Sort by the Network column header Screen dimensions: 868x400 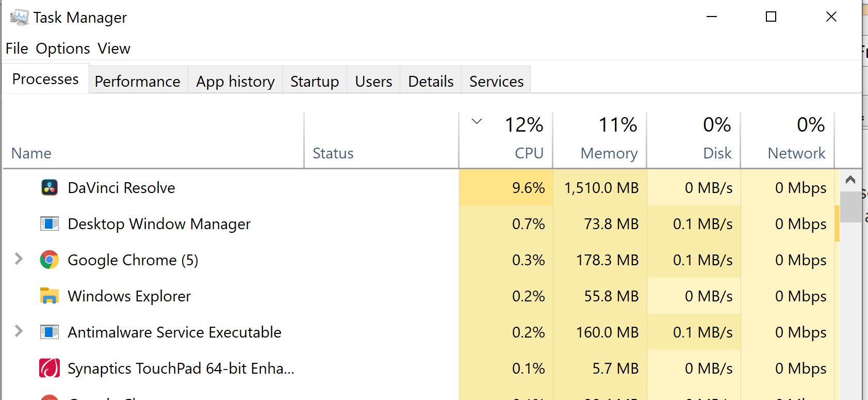click(788, 140)
